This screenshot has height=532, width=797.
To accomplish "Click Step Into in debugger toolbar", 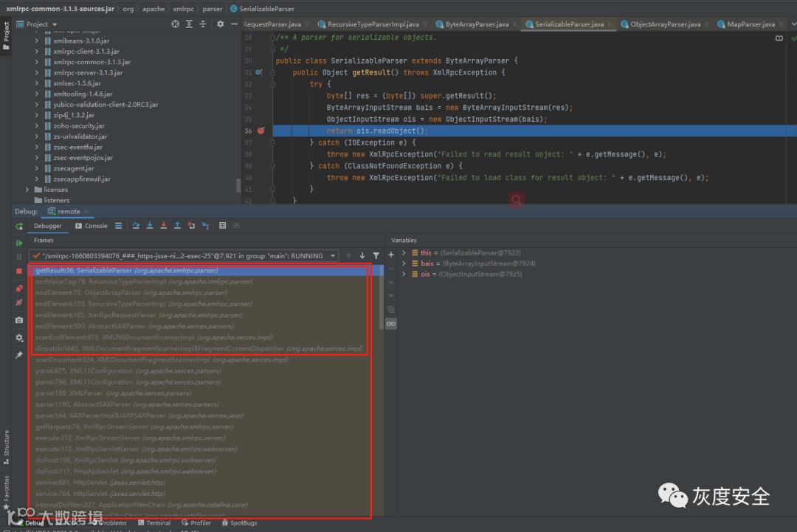I will 149,226.
